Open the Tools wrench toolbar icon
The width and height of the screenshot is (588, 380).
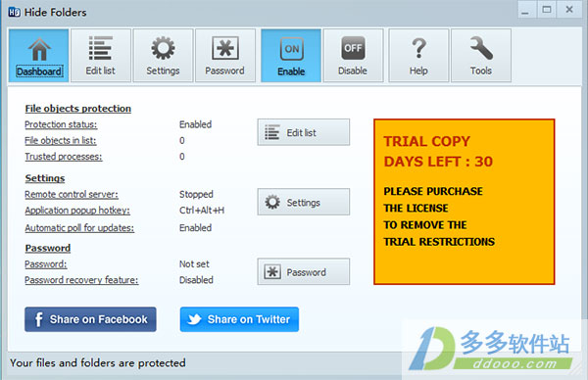(481, 56)
